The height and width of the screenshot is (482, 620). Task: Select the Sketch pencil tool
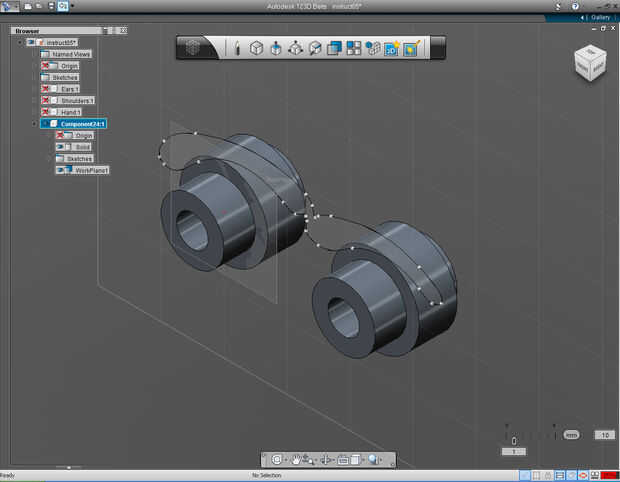237,47
